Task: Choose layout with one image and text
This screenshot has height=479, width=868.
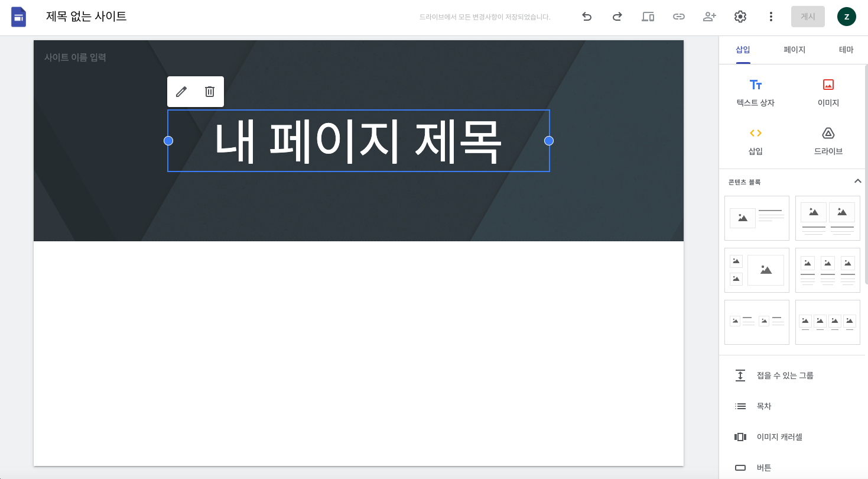Action: (757, 218)
